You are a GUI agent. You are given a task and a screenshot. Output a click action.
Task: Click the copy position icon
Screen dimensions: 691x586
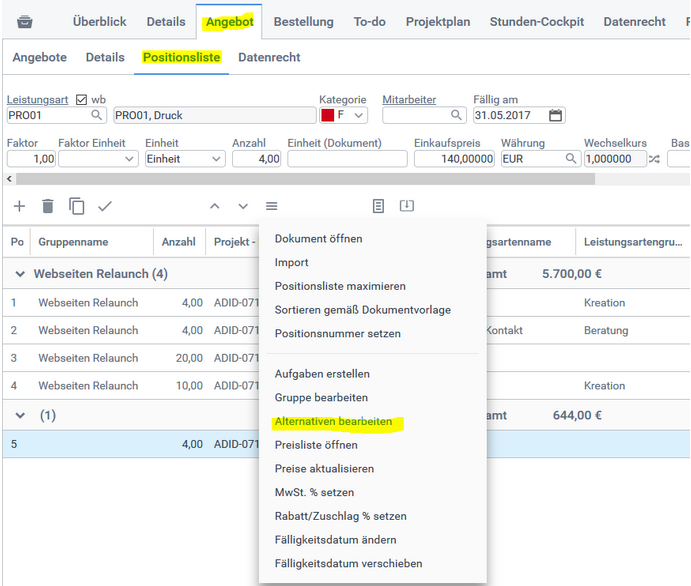(x=77, y=206)
